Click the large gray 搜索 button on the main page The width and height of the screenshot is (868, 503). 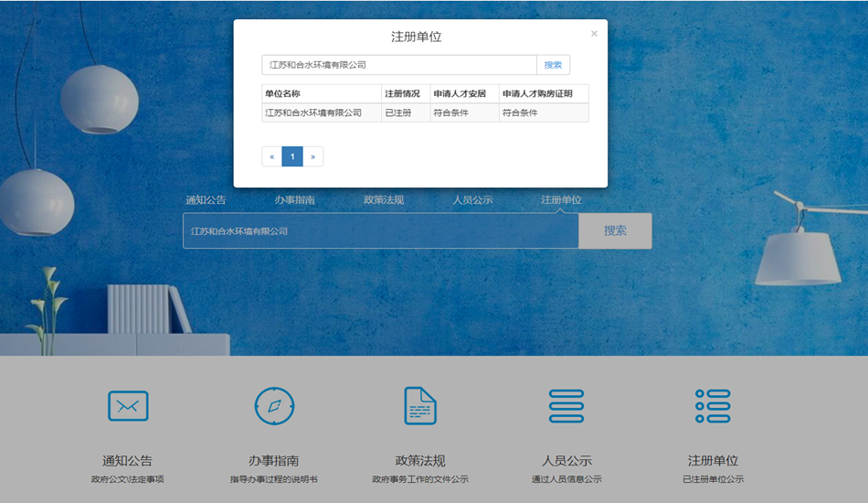coord(615,231)
